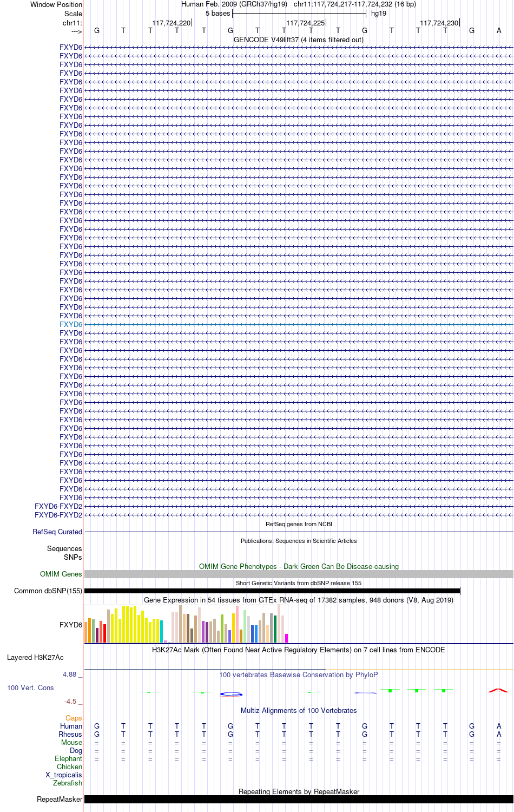Click the 'Publications: Sequences in Scientific Articles' title

tap(299, 541)
